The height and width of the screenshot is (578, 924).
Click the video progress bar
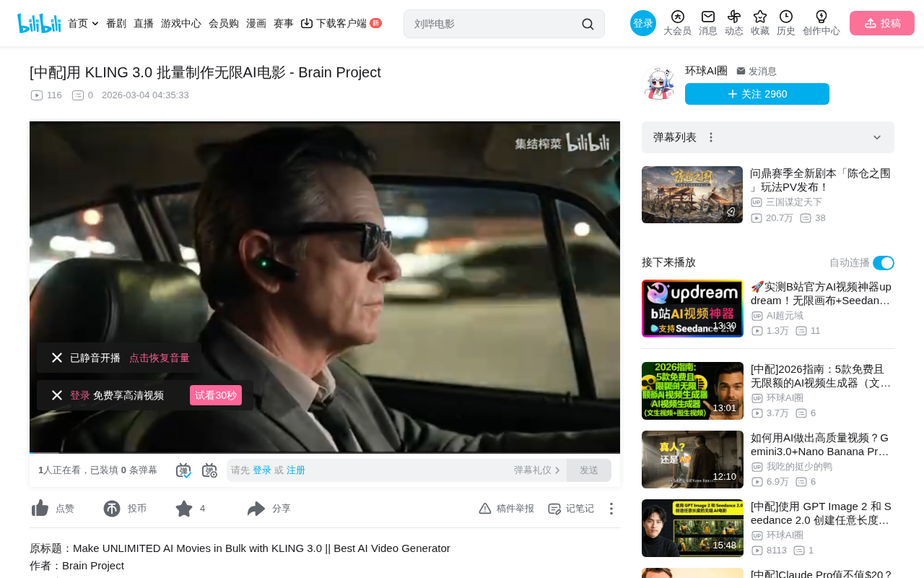325,453
